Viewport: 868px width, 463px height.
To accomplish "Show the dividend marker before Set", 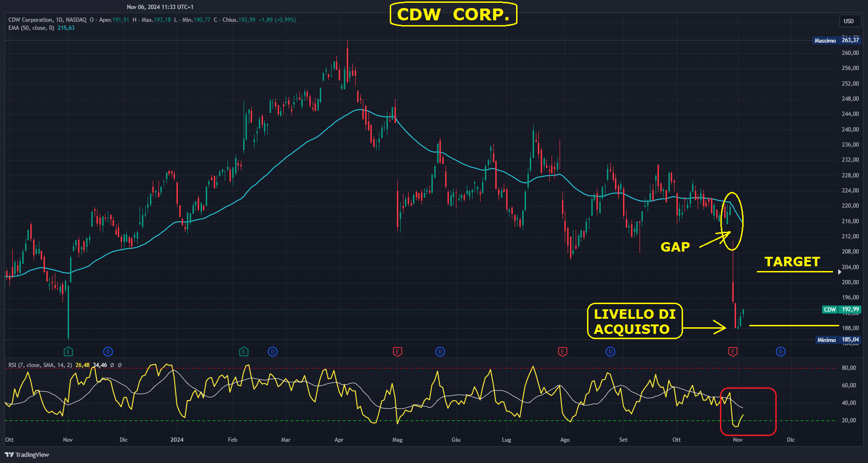I will point(610,351).
